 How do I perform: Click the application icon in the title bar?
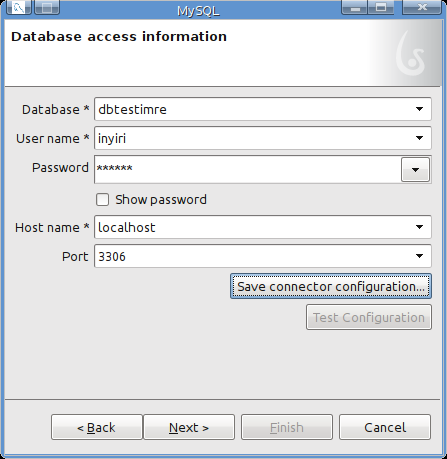coord(19,7)
